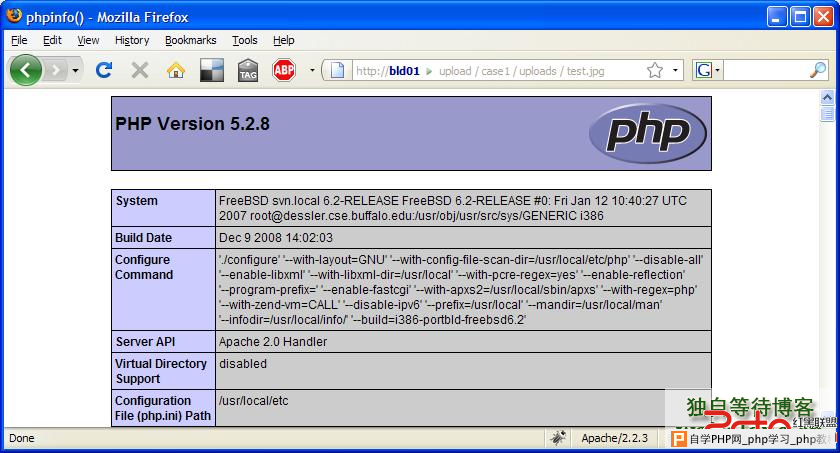Click the Firebug bug icon in status bar
The image size is (840, 453).
click(558, 439)
